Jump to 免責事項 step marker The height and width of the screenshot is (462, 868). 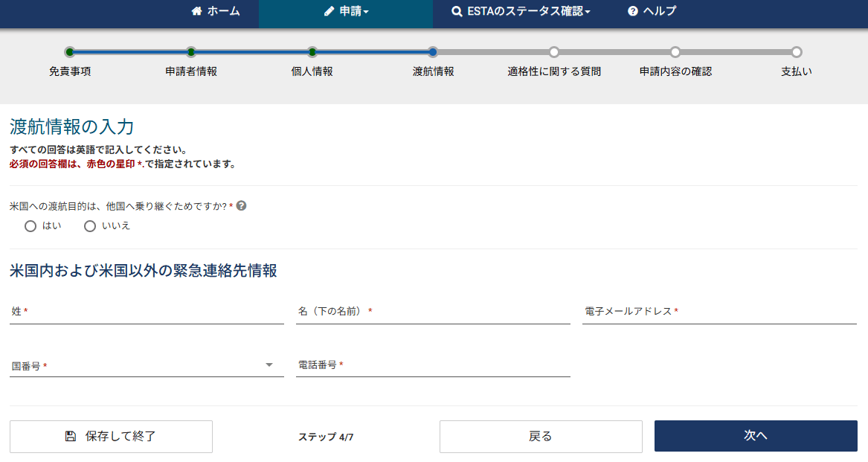coord(69,52)
